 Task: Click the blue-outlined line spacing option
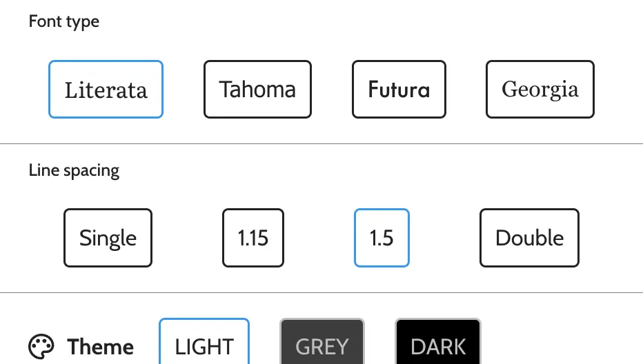382,238
